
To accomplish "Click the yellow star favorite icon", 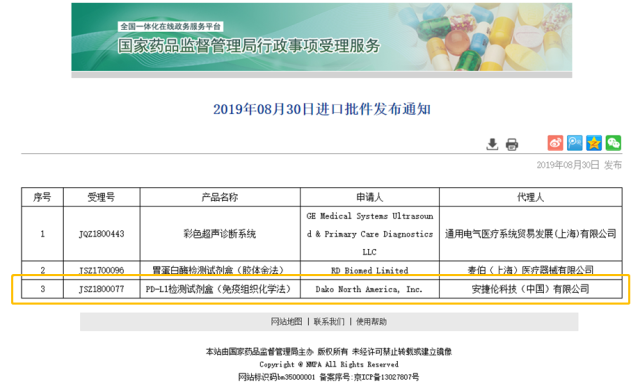I will 594,143.
